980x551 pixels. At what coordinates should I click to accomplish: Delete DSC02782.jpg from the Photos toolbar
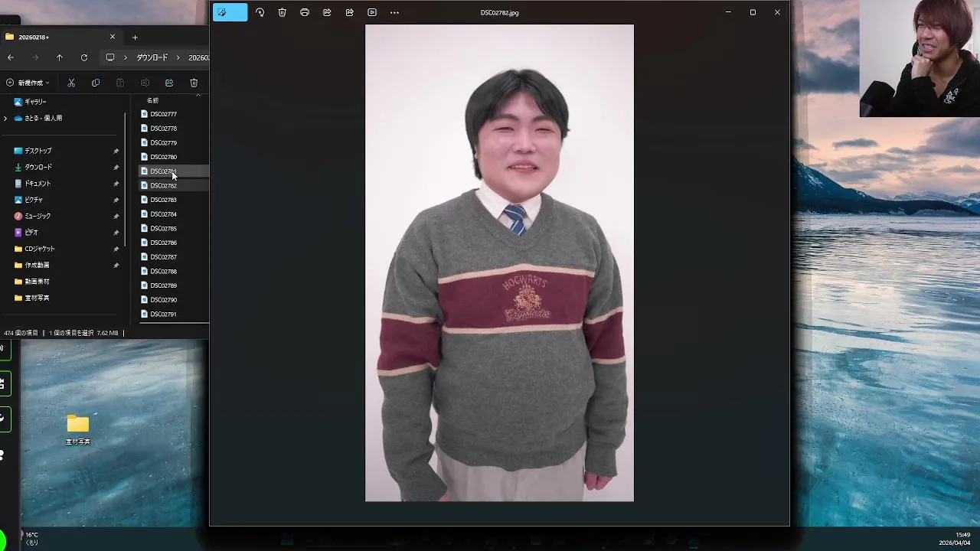pos(283,12)
